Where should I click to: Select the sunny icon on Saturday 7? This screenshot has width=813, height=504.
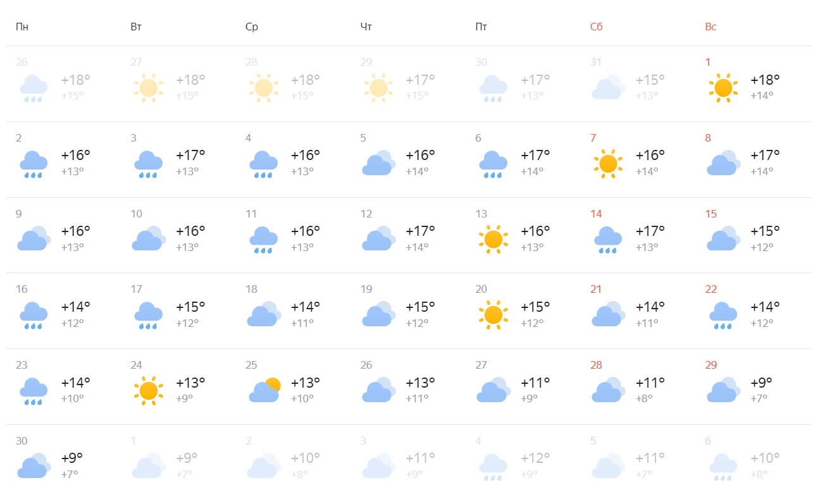tap(608, 164)
